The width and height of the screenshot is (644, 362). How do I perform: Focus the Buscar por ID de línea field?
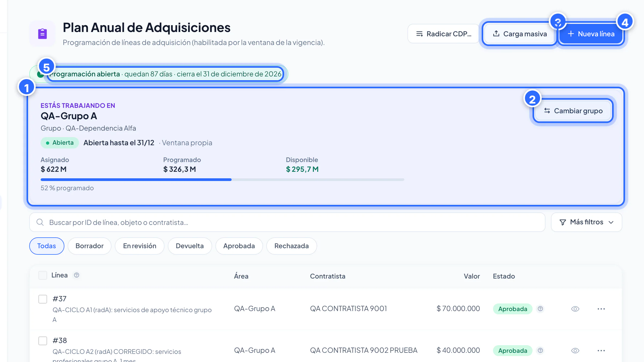pyautogui.click(x=287, y=222)
